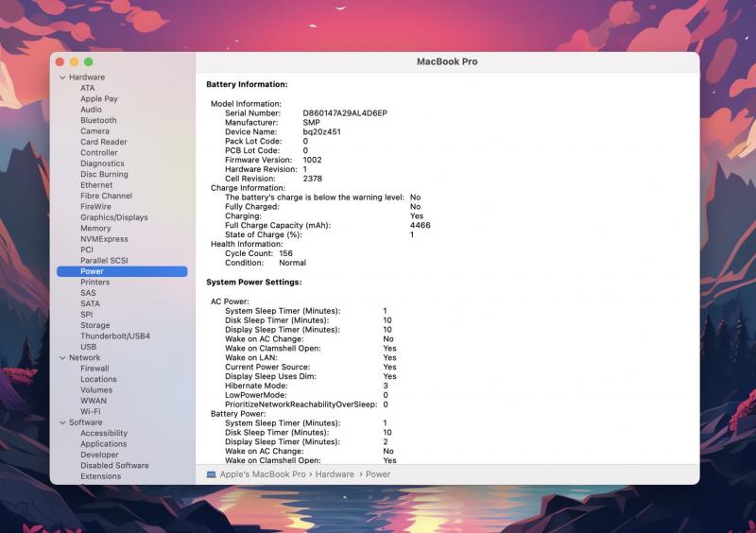Screen dimensions: 756x533
Task: Select ATA in the sidebar
Action: click(x=88, y=88)
